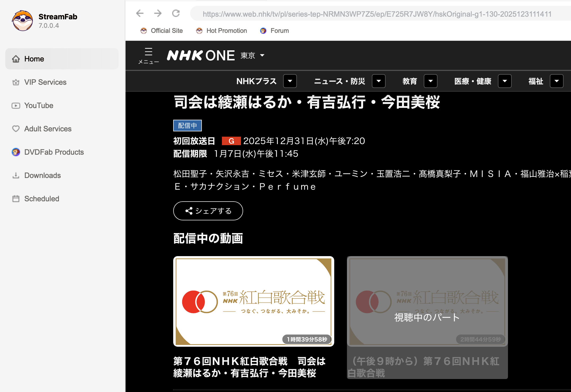571x392 pixels.
Task: Expand the NHKプラス dropdown menu
Action: [x=290, y=81]
